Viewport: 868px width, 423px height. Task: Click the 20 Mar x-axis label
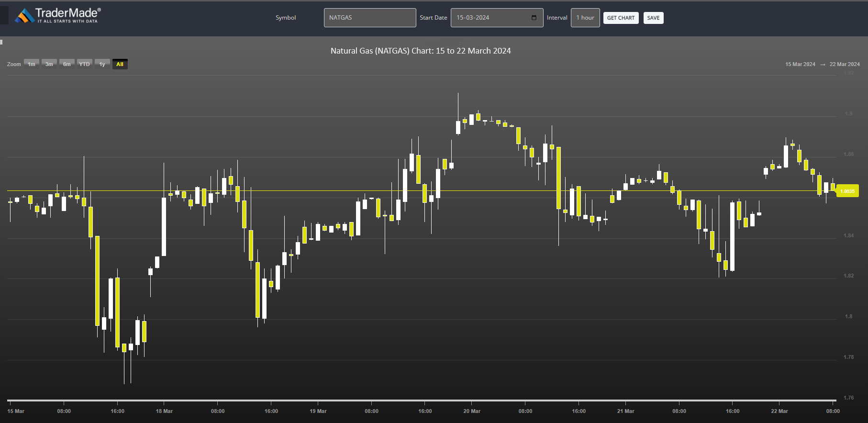click(x=472, y=411)
